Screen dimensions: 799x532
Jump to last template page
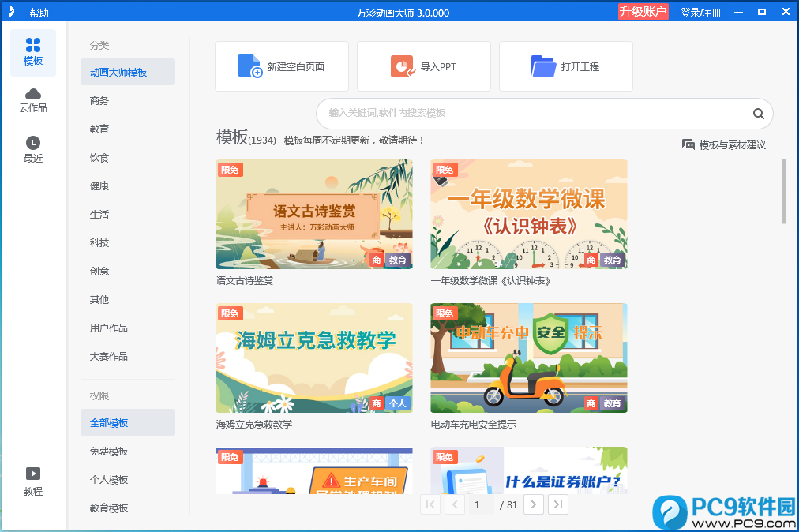558,504
